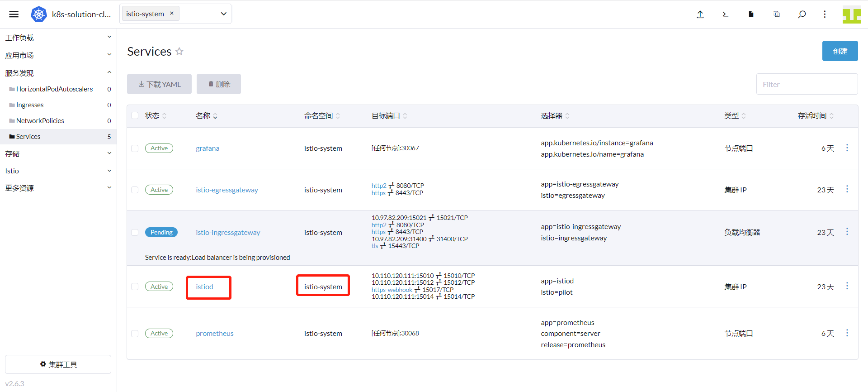Select the istio-egressgateway row checkbox
868x392 pixels.
coord(135,190)
